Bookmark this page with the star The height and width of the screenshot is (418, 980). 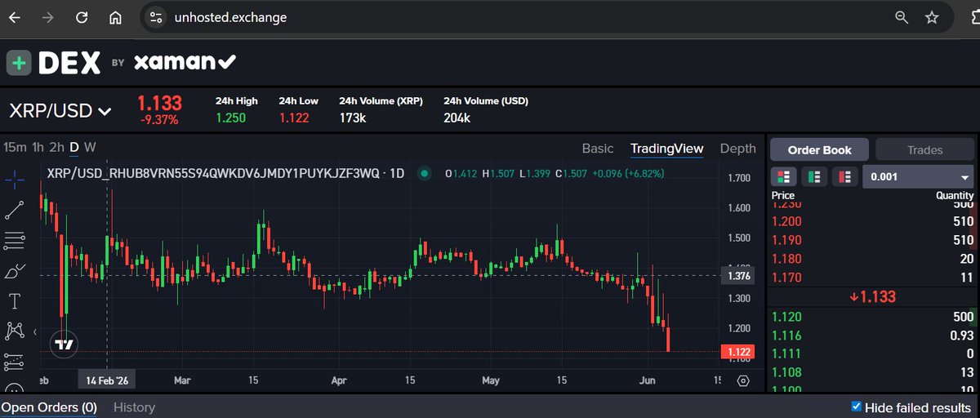click(x=932, y=17)
